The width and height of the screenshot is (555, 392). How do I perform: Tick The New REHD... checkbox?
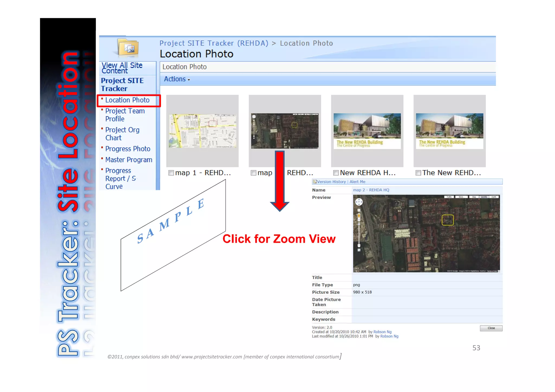[418, 173]
